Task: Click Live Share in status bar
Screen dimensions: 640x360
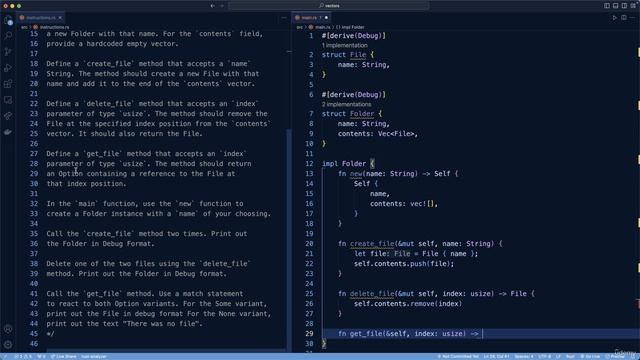Action: pyautogui.click(x=63, y=356)
